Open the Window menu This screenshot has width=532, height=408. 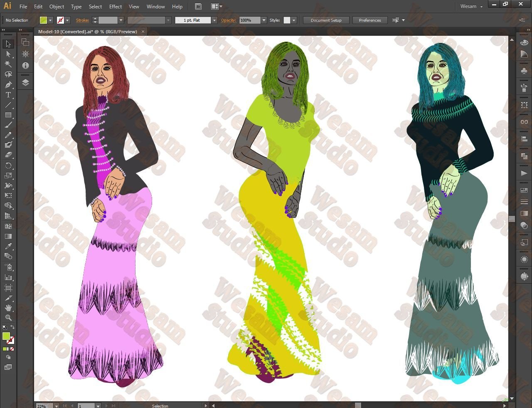pos(156,7)
